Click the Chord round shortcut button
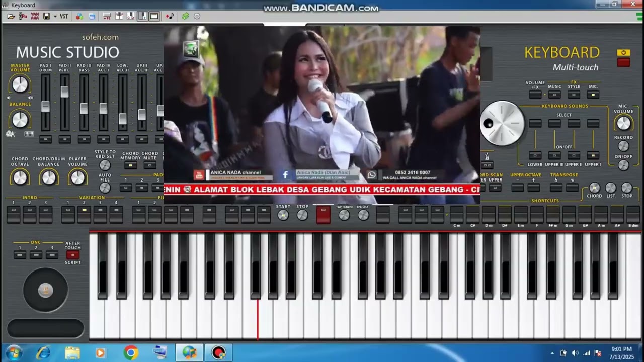This screenshot has width=644, height=362. point(594,188)
